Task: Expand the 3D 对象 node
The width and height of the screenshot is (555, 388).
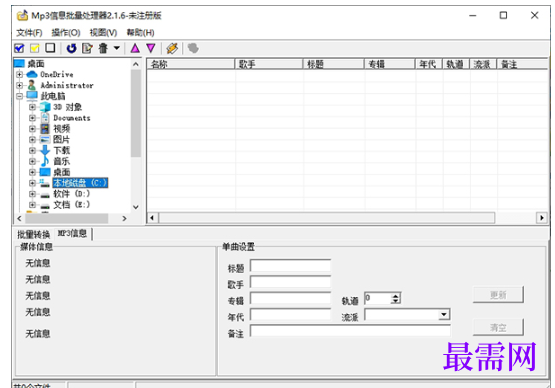Action: [x=32, y=107]
